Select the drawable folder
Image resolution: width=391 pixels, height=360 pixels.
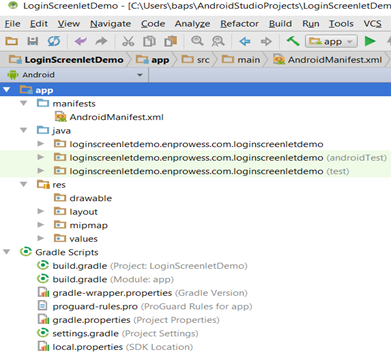pyautogui.click(x=83, y=198)
